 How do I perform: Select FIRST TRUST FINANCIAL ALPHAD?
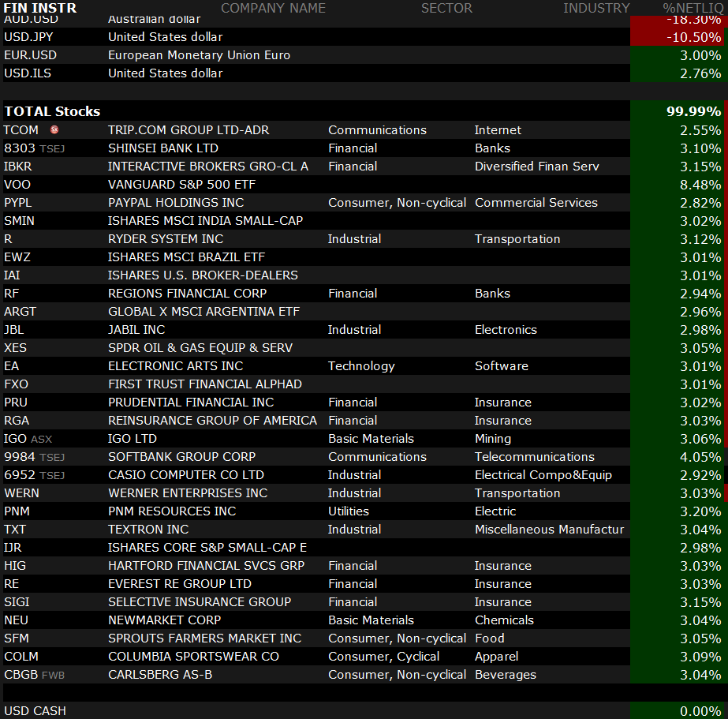205,384
